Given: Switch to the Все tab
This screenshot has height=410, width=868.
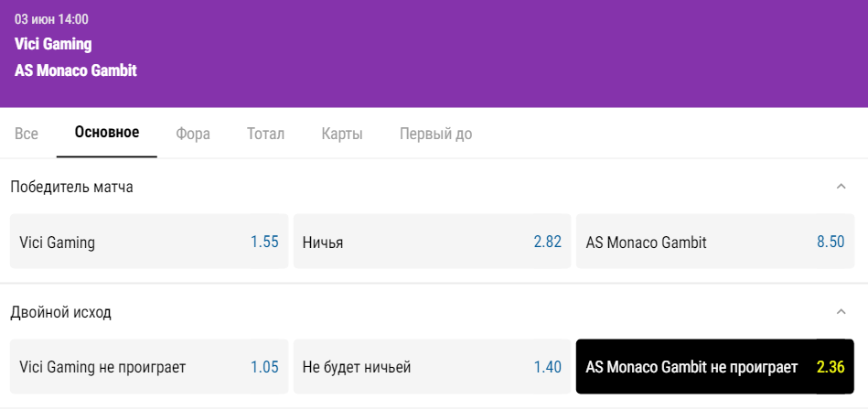Looking at the screenshot, I should [x=26, y=134].
